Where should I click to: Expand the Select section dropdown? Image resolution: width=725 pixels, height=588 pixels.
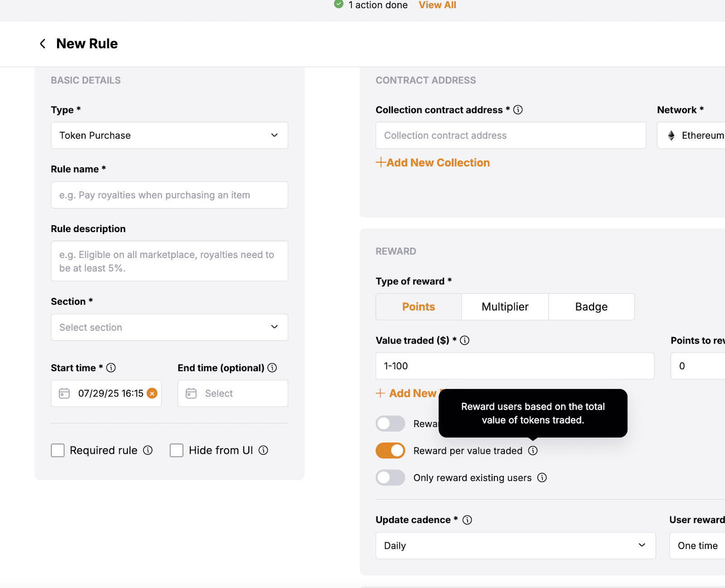[169, 327]
